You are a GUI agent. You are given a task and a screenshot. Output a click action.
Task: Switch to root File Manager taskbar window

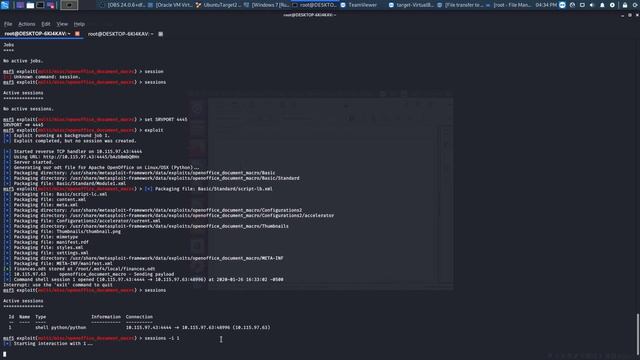[x=508, y=5]
